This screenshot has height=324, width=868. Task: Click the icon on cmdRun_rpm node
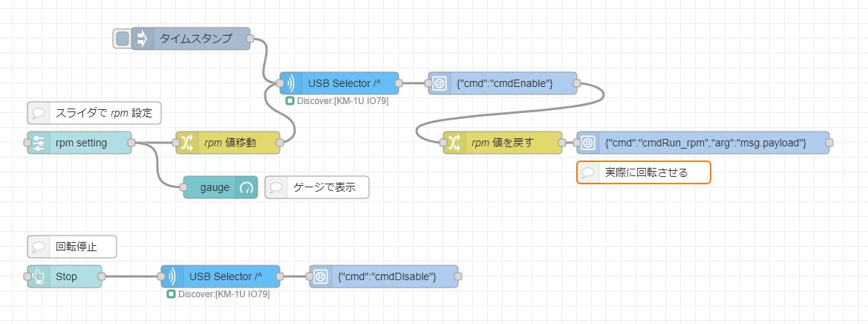[587, 143]
